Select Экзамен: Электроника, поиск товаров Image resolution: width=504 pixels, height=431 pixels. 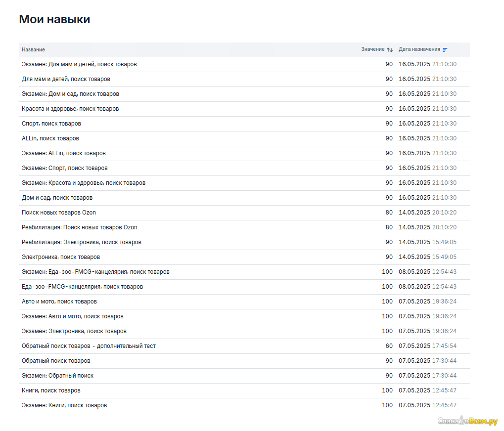pyautogui.click(x=74, y=331)
